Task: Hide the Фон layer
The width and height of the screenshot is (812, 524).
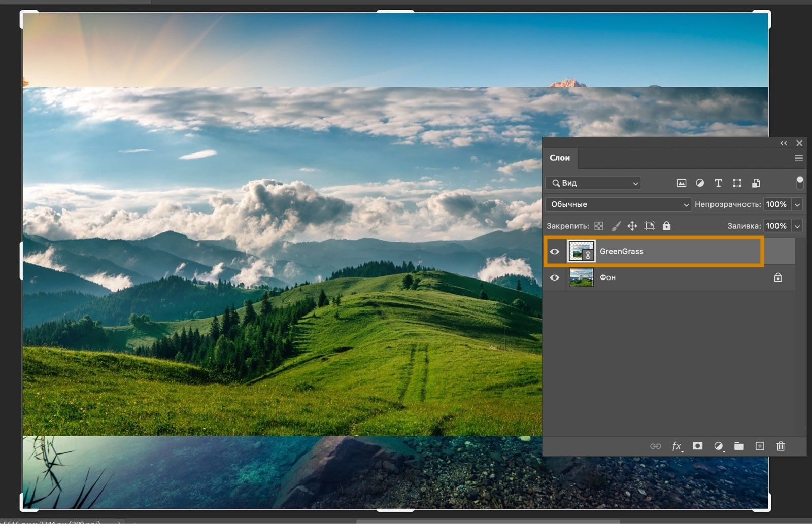Action: tap(554, 277)
